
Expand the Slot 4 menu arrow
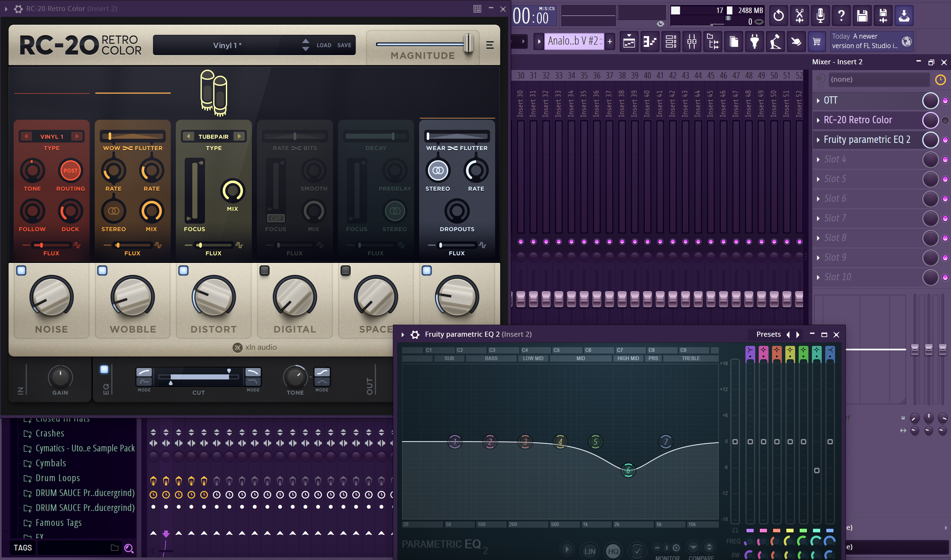pos(818,160)
